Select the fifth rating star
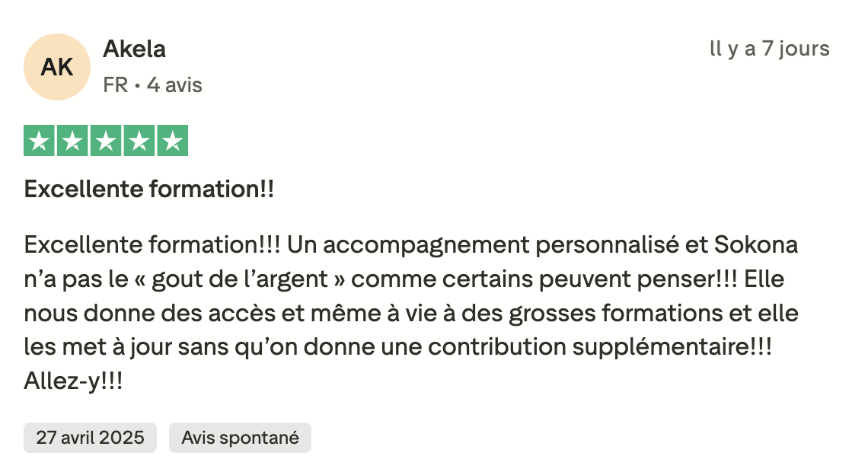The height and width of the screenshot is (472, 868). 173,141
